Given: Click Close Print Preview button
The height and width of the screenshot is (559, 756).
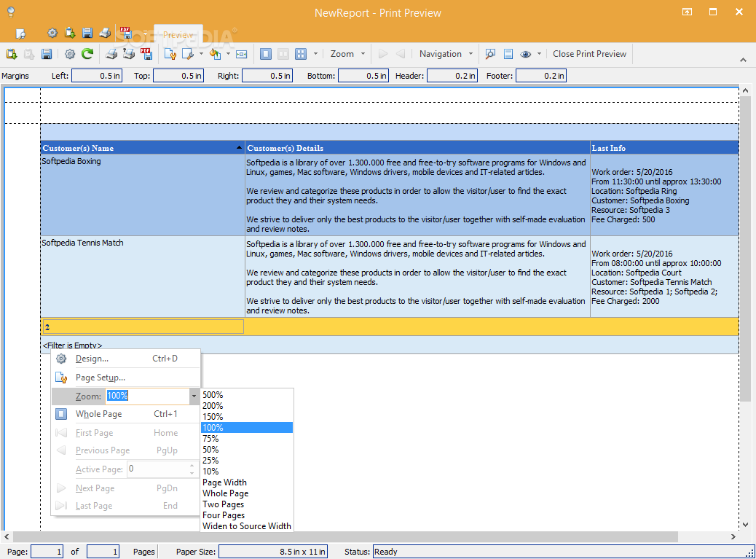Looking at the screenshot, I should coord(589,54).
